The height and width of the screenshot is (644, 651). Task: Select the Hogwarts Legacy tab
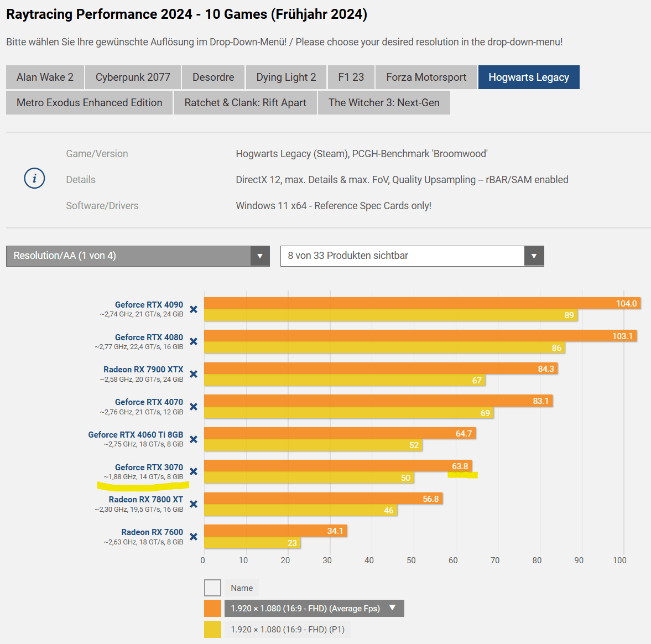[x=529, y=77]
